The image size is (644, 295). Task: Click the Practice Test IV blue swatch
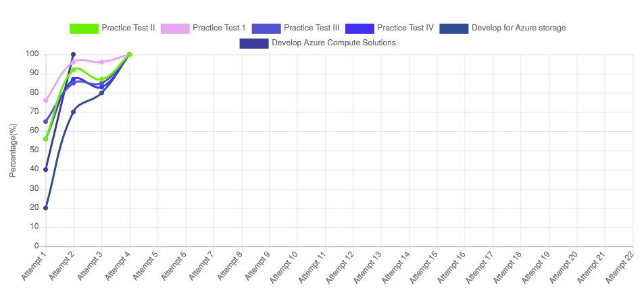pyautogui.click(x=360, y=28)
